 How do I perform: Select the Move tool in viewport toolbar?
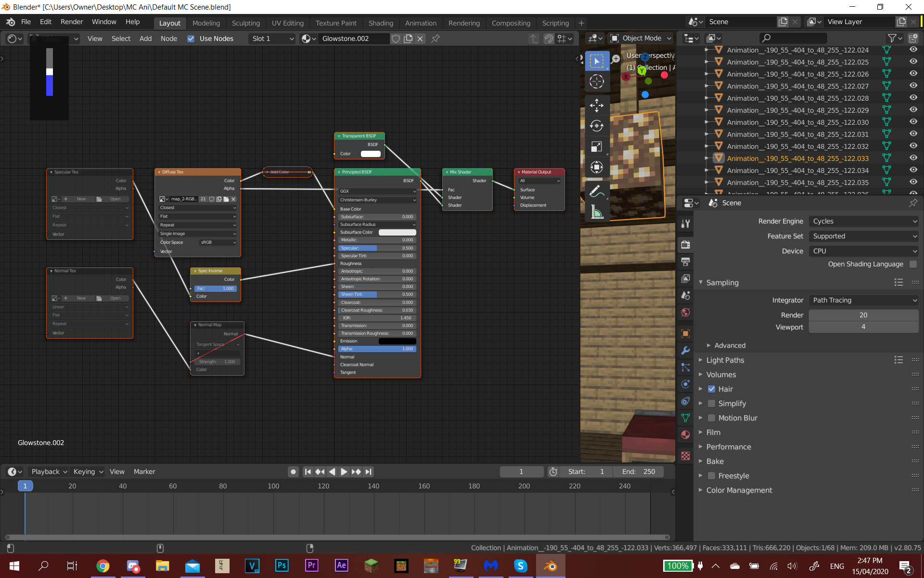597,105
